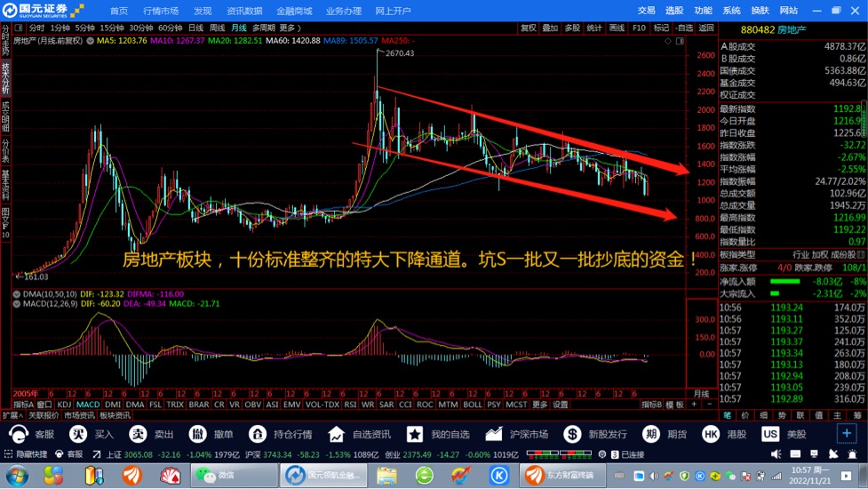Open the 业务办理 menu
The width and height of the screenshot is (868, 489).
tap(343, 11)
